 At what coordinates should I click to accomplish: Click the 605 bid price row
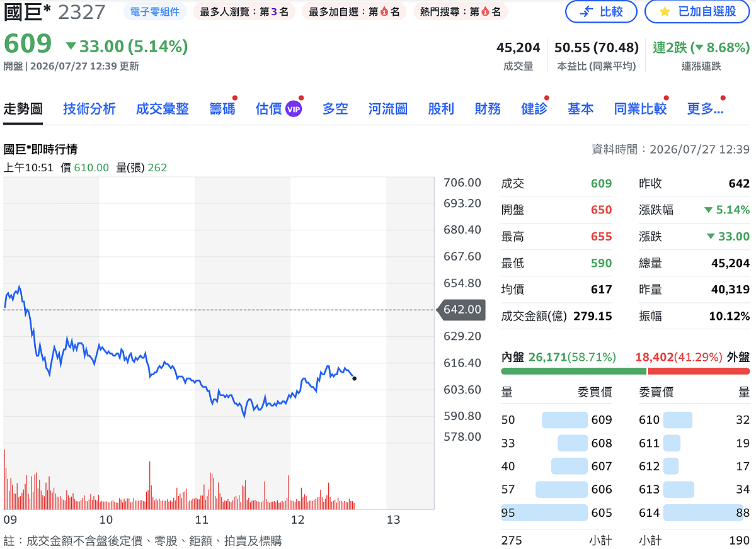[x=557, y=512]
